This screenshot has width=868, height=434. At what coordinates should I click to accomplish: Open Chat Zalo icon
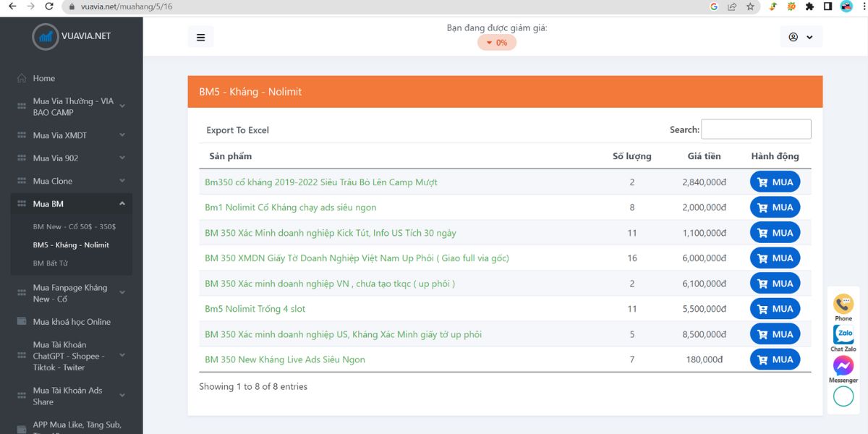[843, 335]
